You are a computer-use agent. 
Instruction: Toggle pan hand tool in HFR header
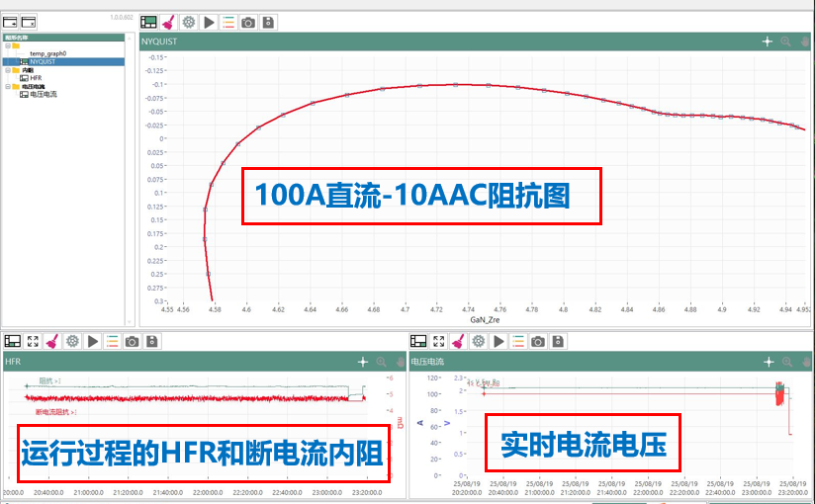click(400, 363)
